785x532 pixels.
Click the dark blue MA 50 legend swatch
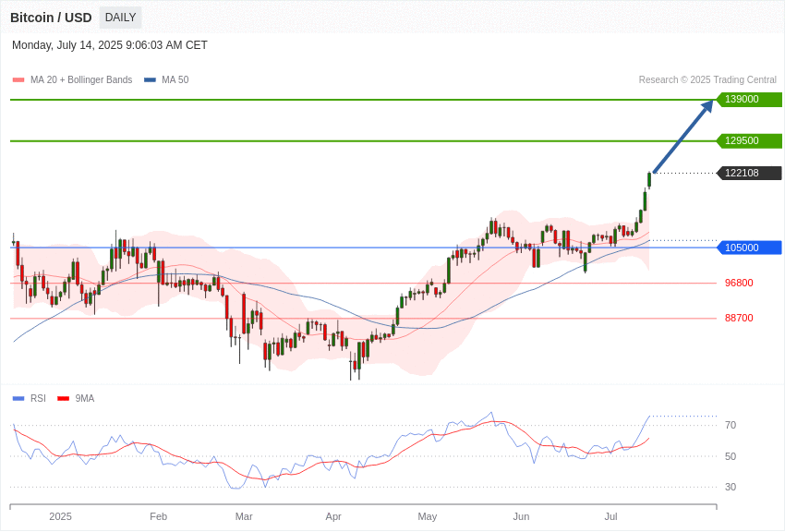point(150,80)
